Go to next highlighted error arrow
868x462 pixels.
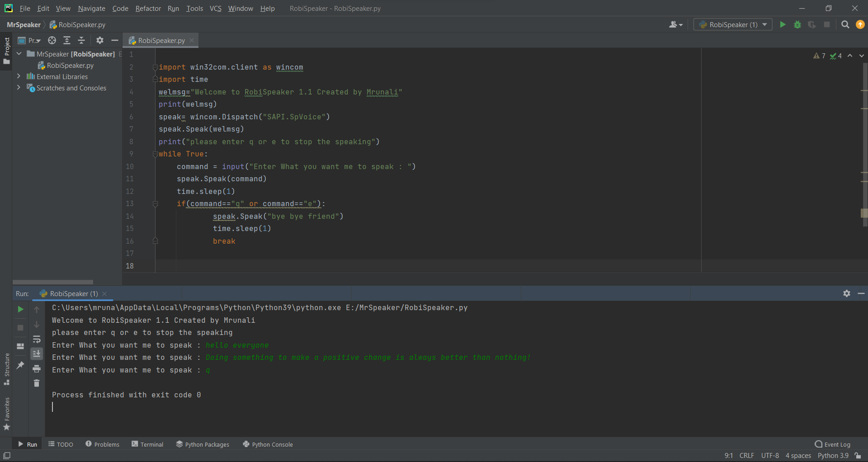[x=861, y=56]
